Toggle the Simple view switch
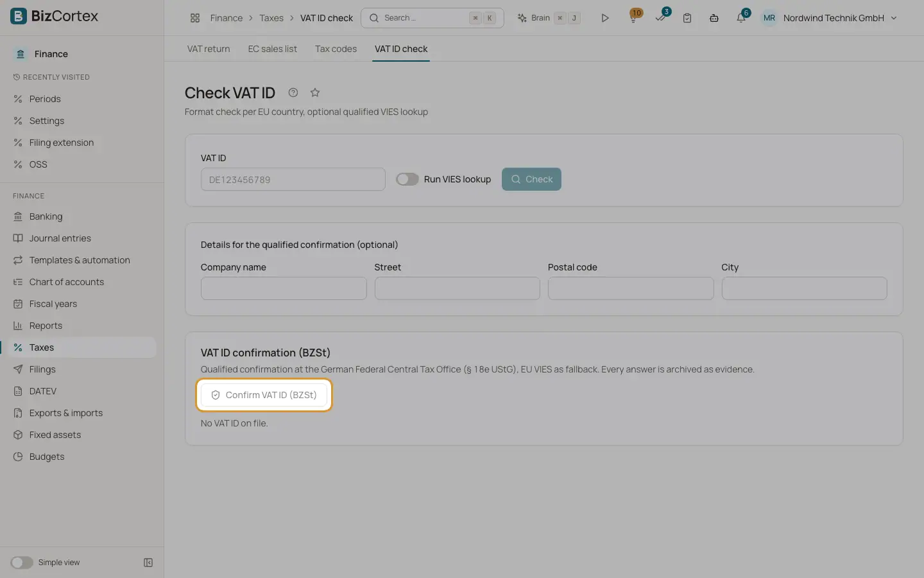Screen dimensions: 924x578 (22, 563)
